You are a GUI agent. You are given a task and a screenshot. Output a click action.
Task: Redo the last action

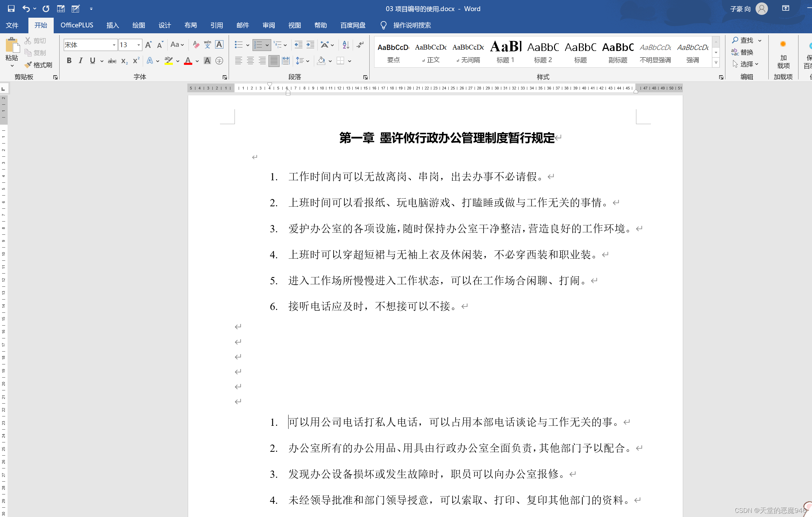[x=46, y=9]
